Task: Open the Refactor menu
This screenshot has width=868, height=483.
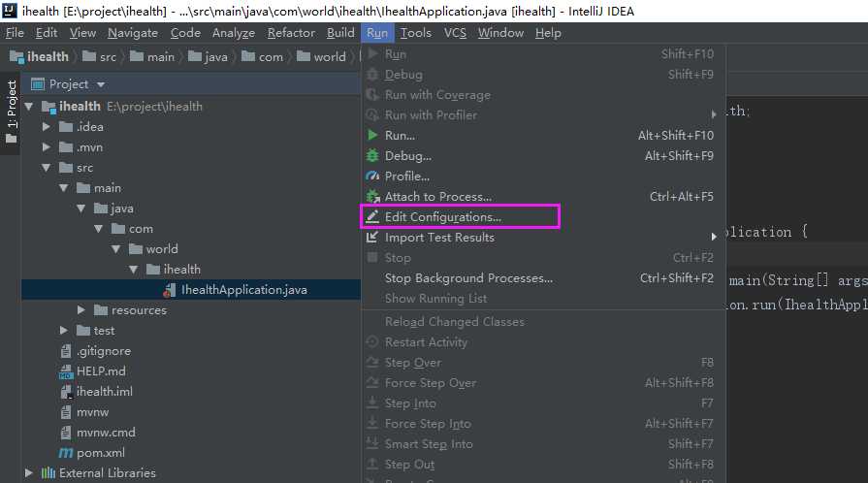Action: pyautogui.click(x=291, y=33)
